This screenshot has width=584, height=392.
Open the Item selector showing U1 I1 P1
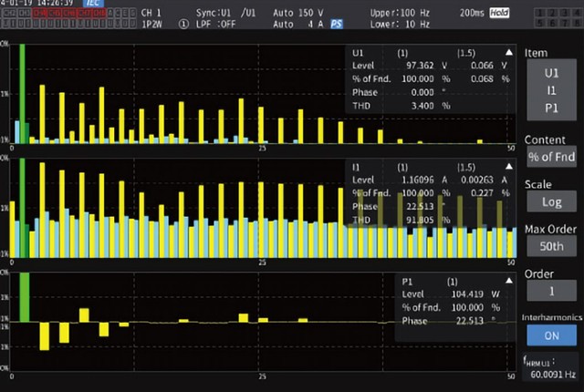(x=551, y=90)
